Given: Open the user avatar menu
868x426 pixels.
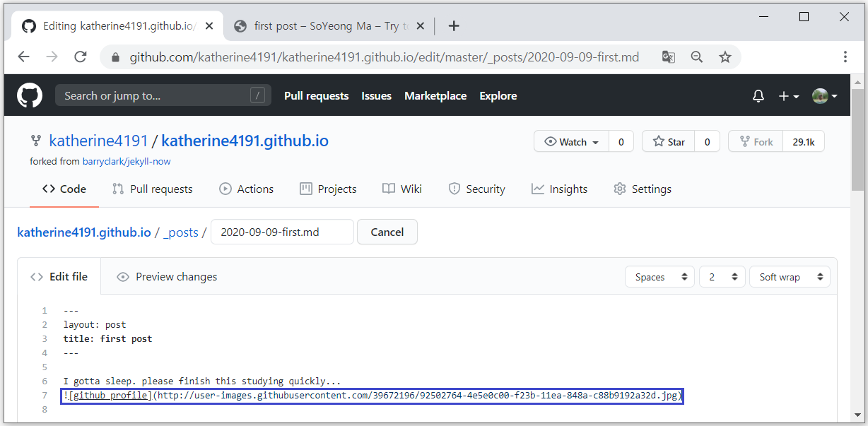Looking at the screenshot, I should point(824,96).
